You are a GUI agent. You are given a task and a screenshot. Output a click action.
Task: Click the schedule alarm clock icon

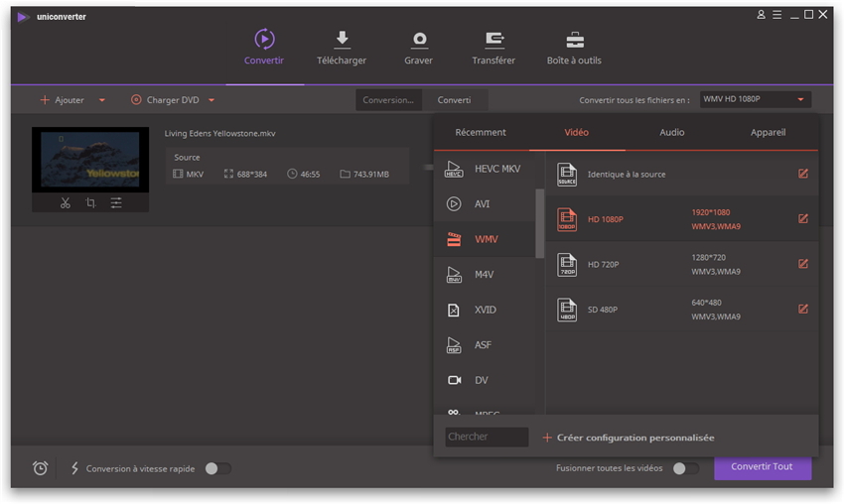[x=41, y=468]
